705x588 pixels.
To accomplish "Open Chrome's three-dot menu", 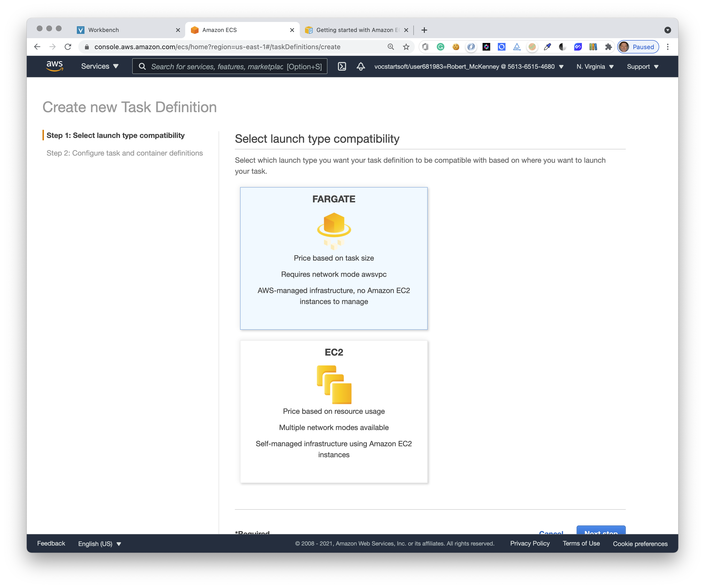I will [667, 47].
